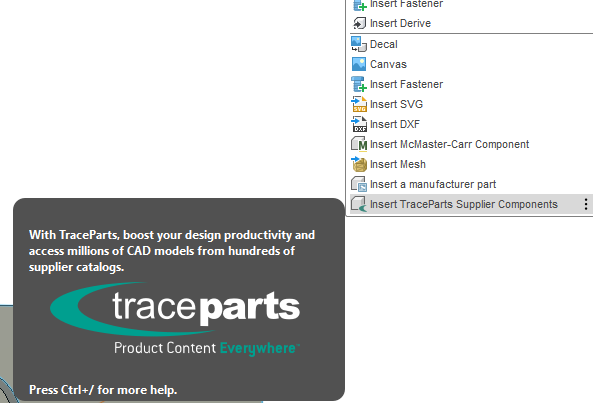Click the Insert DXF file icon

(359, 124)
